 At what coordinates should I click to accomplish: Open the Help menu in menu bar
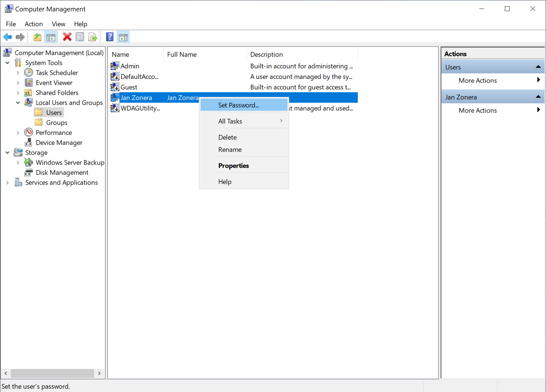point(80,24)
